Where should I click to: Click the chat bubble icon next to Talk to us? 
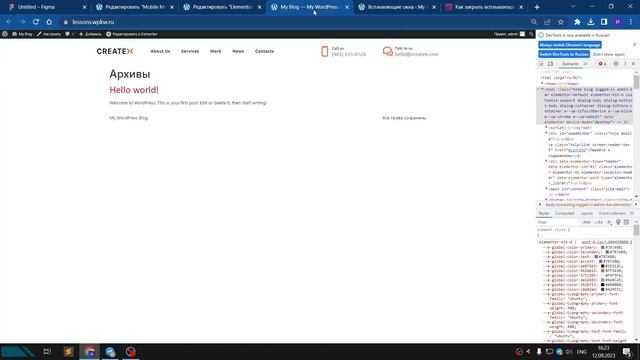387,51
